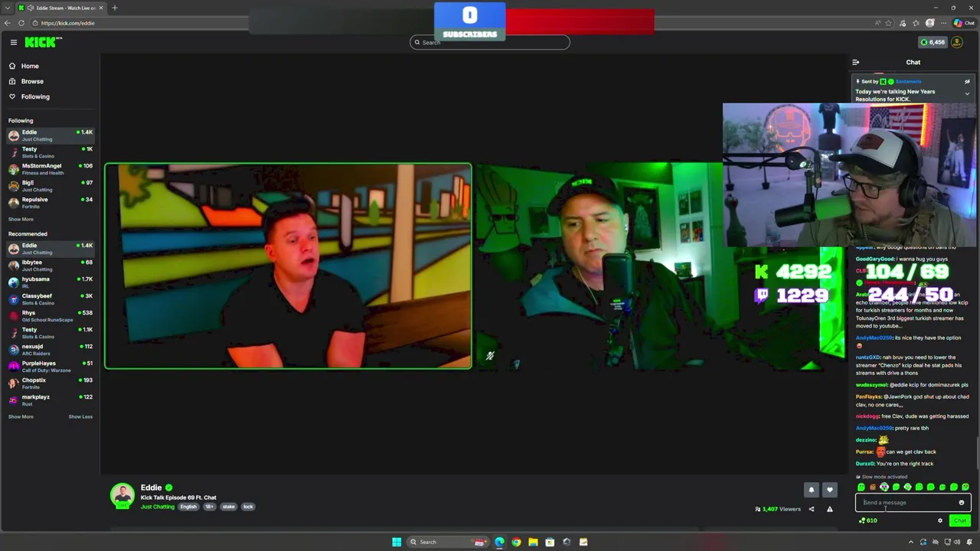Image resolution: width=980 pixels, height=551 pixels.
Task: Click the browser back arrow
Action: (x=7, y=23)
